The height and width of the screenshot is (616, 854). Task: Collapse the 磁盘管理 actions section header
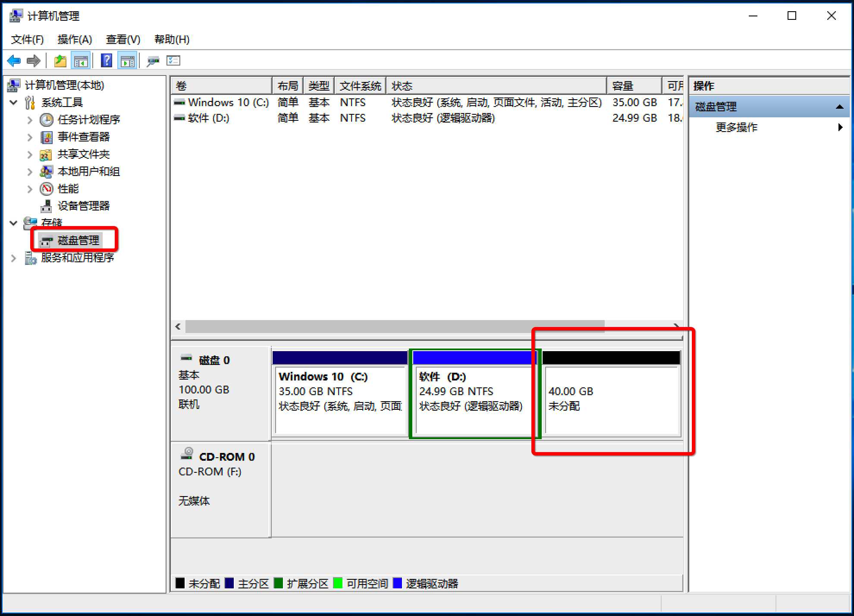point(839,107)
